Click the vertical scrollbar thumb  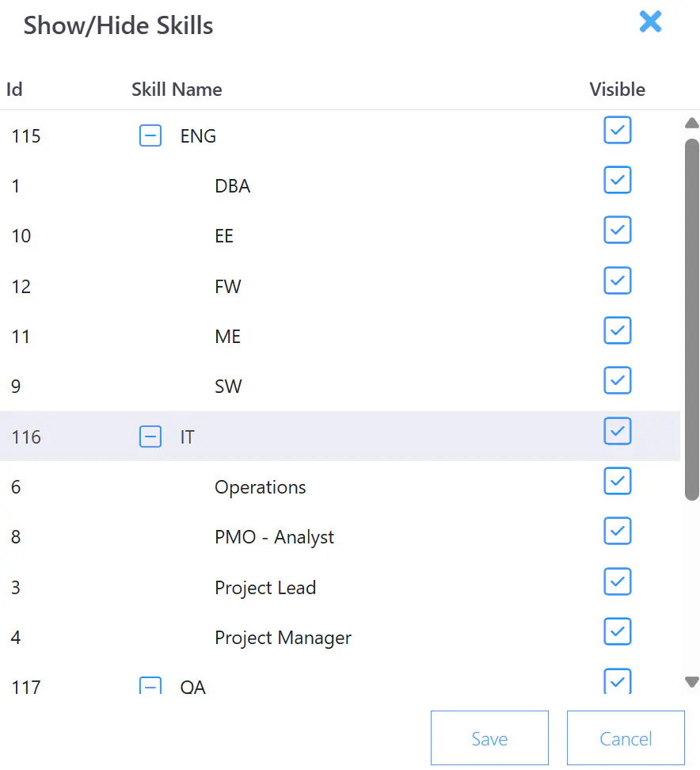click(692, 319)
